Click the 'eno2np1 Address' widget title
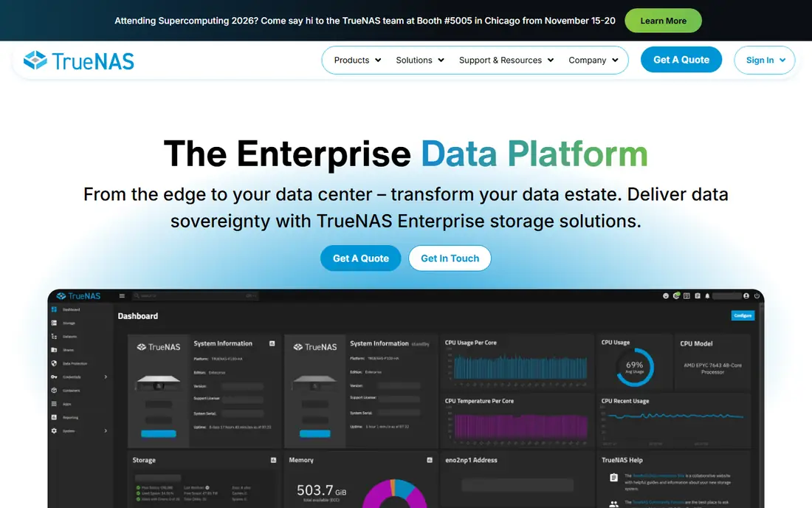 tap(471, 460)
